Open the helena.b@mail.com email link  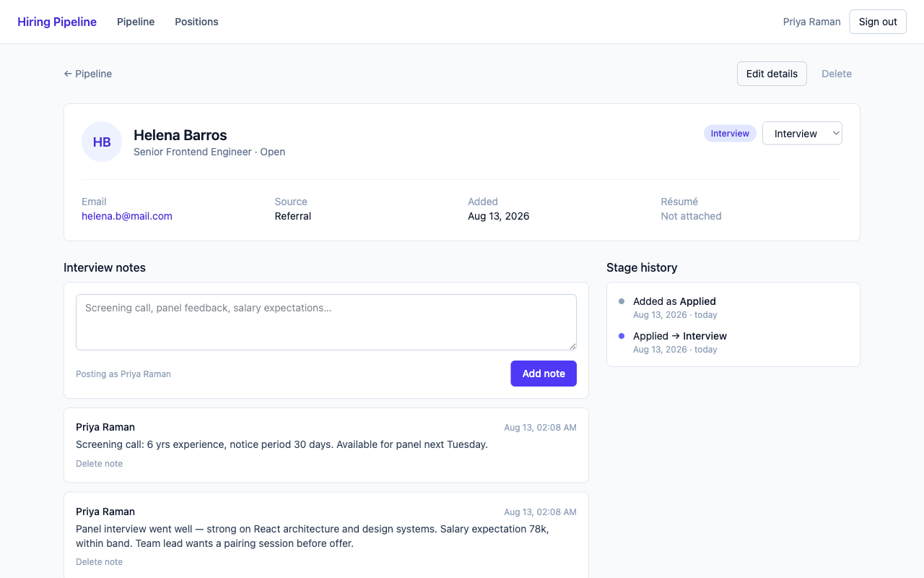coord(127,216)
